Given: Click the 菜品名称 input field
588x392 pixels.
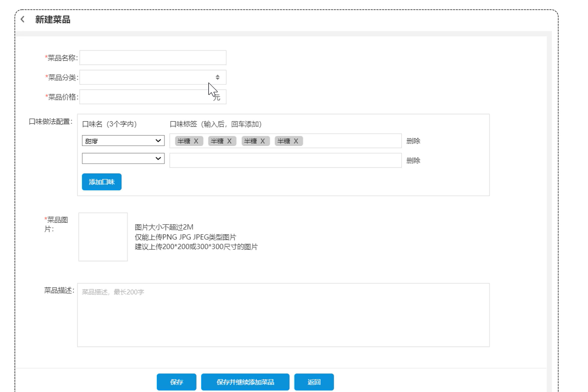Looking at the screenshot, I should click(x=153, y=58).
